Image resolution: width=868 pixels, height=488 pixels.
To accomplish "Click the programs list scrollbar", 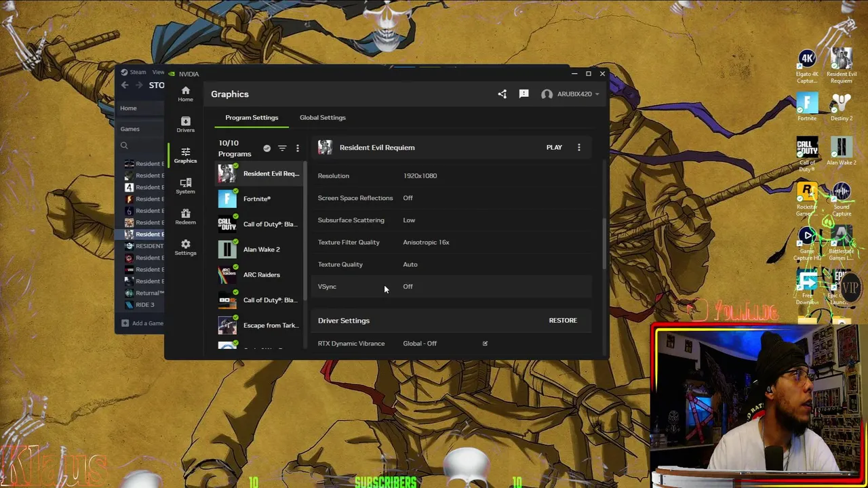I will coord(304,230).
